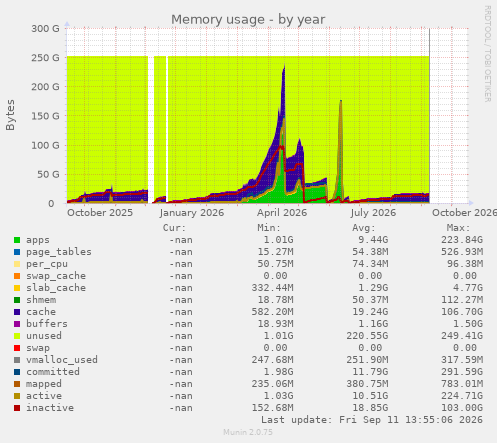Click cache min value 582.20M

pos(272,312)
